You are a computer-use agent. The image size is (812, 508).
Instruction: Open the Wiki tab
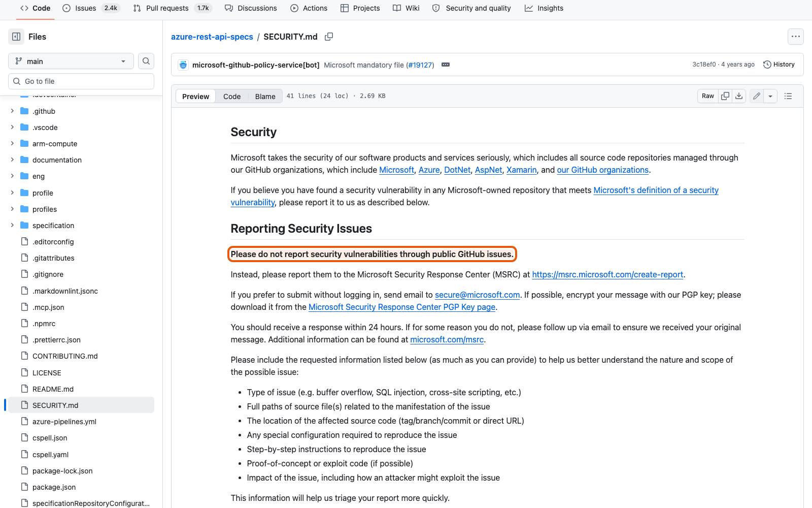pyautogui.click(x=406, y=8)
